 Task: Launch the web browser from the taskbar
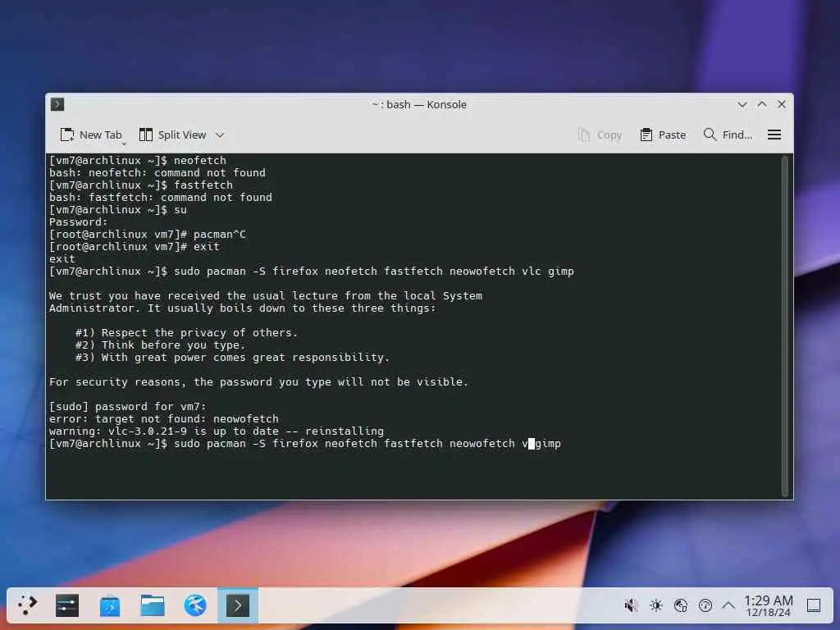(x=195, y=605)
